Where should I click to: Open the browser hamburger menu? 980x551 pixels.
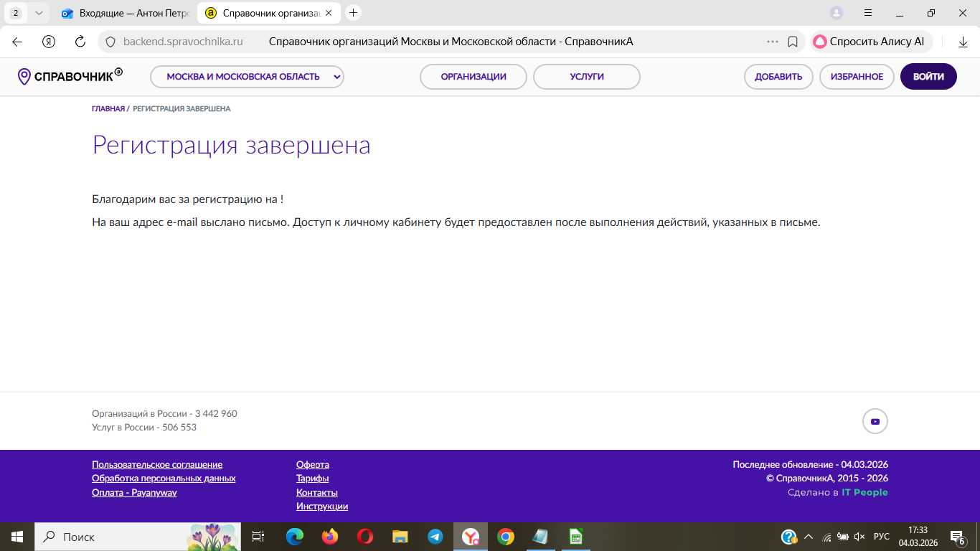coord(868,13)
